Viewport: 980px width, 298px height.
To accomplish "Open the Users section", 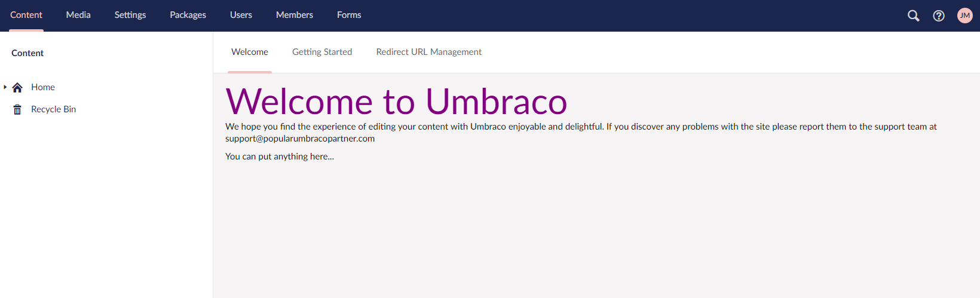I will click(x=241, y=15).
